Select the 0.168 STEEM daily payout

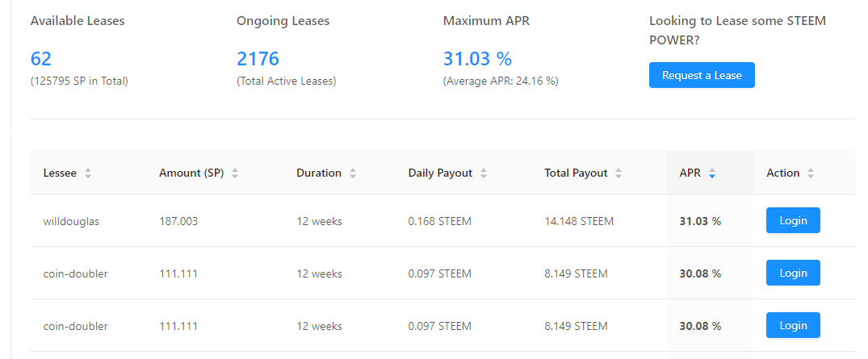tap(440, 221)
